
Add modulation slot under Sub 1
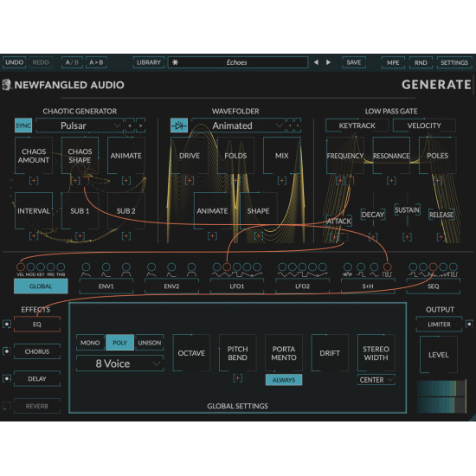click(80, 236)
